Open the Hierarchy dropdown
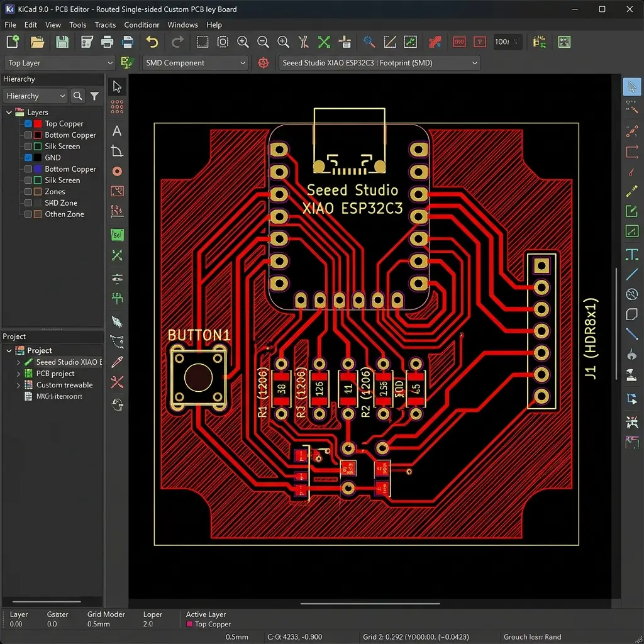 tap(35, 96)
